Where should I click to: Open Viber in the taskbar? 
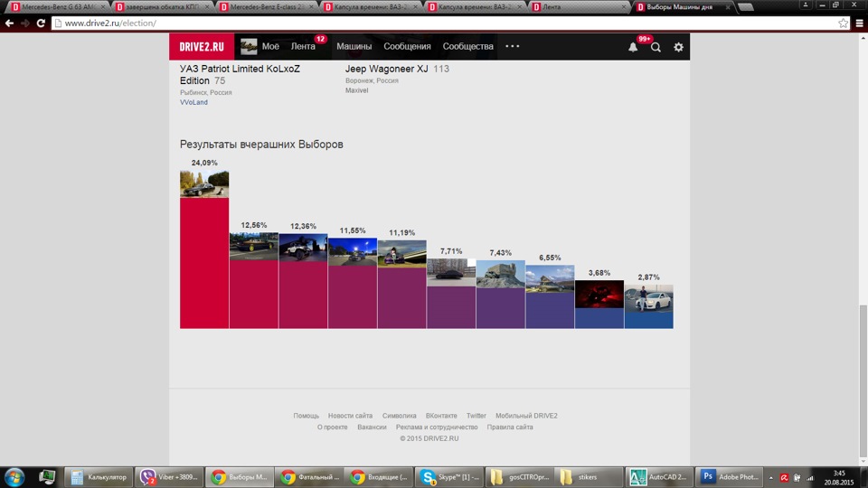click(x=169, y=477)
